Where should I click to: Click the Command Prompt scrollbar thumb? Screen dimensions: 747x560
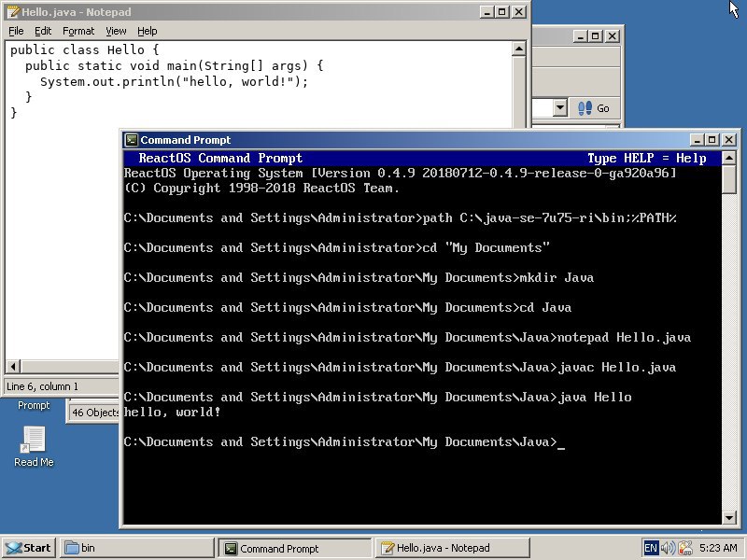coord(729,179)
